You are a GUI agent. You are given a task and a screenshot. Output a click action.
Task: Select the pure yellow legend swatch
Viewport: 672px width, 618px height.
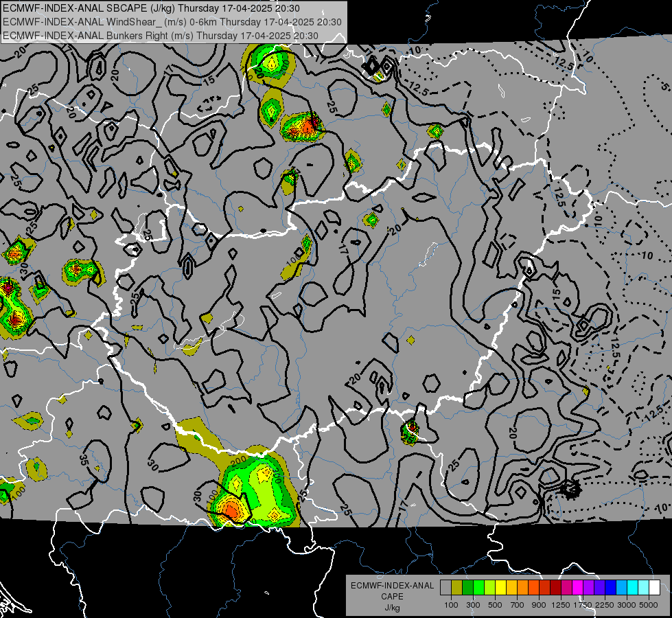(x=500, y=587)
